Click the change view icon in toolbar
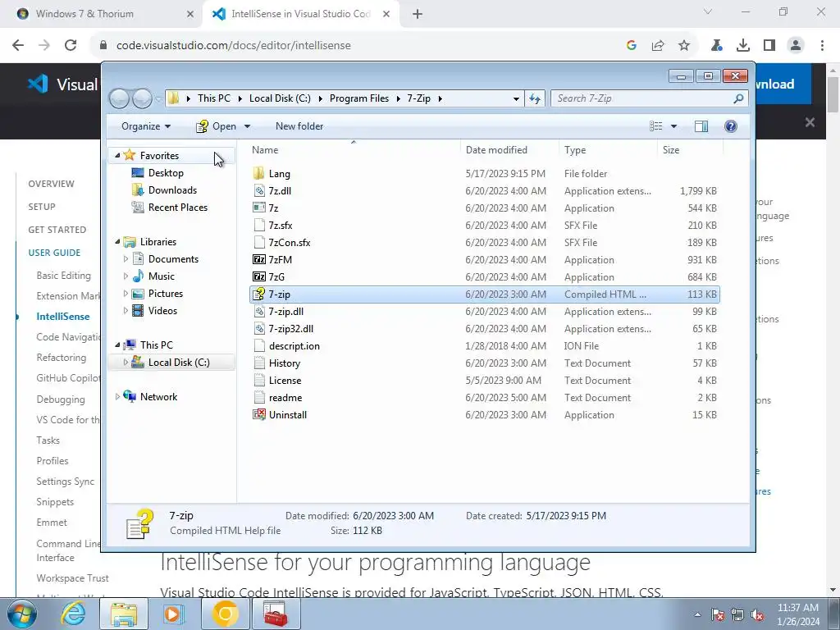This screenshot has height=630, width=840. [x=656, y=126]
